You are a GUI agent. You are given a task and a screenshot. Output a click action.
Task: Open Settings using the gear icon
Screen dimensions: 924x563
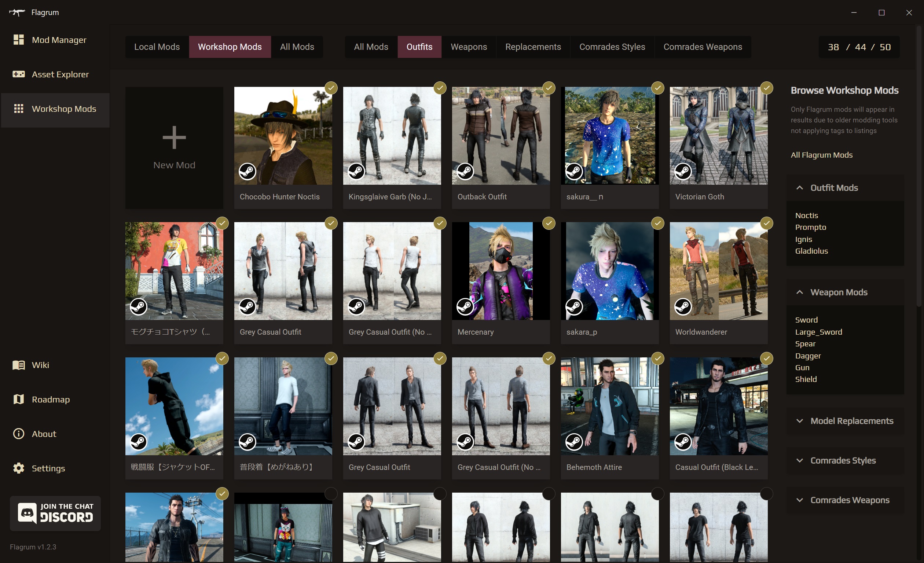point(18,468)
